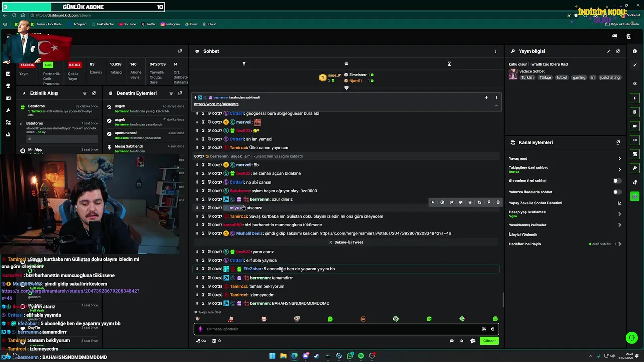Click the justchatting stream tag
Screen dimensions: 644x362
pos(610,78)
